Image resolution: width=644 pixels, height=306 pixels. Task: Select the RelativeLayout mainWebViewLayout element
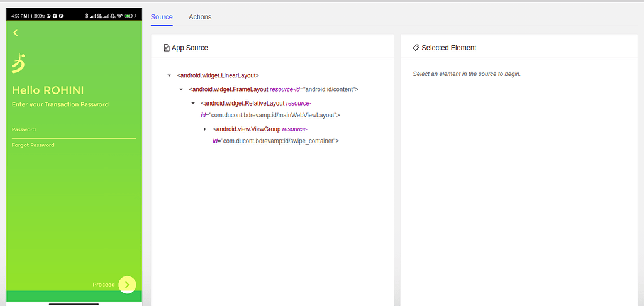(242, 102)
